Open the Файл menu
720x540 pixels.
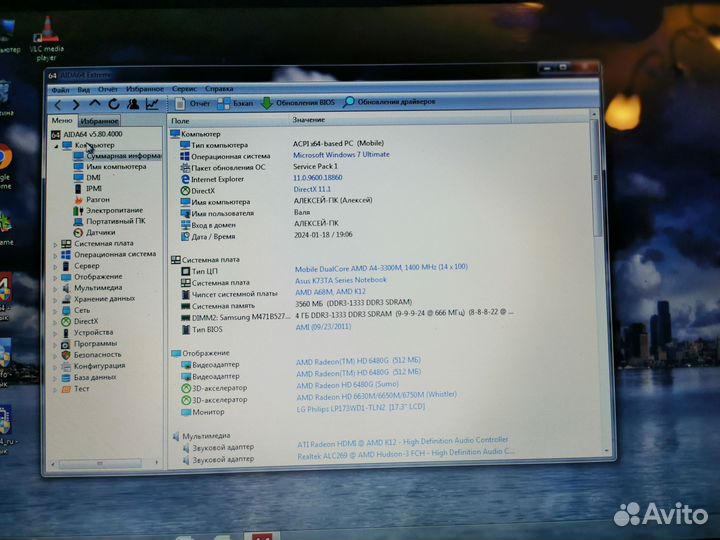tap(61, 90)
